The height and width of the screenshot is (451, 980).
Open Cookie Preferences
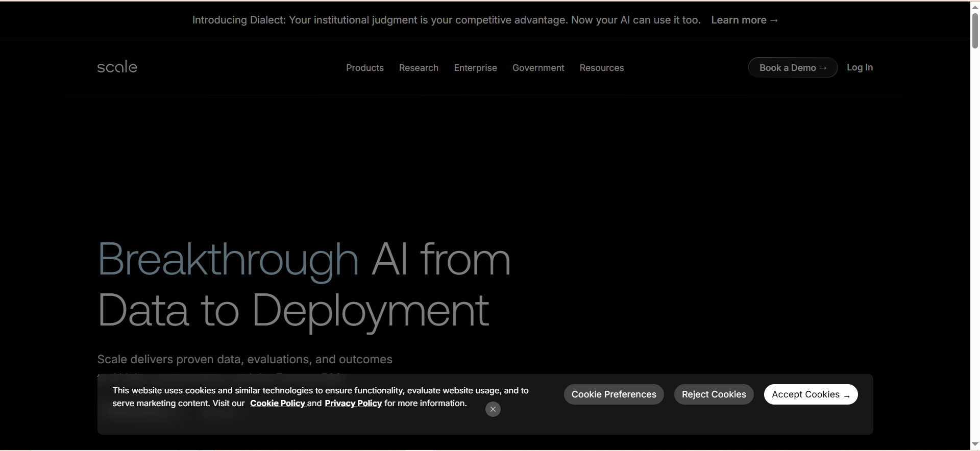[x=614, y=394]
